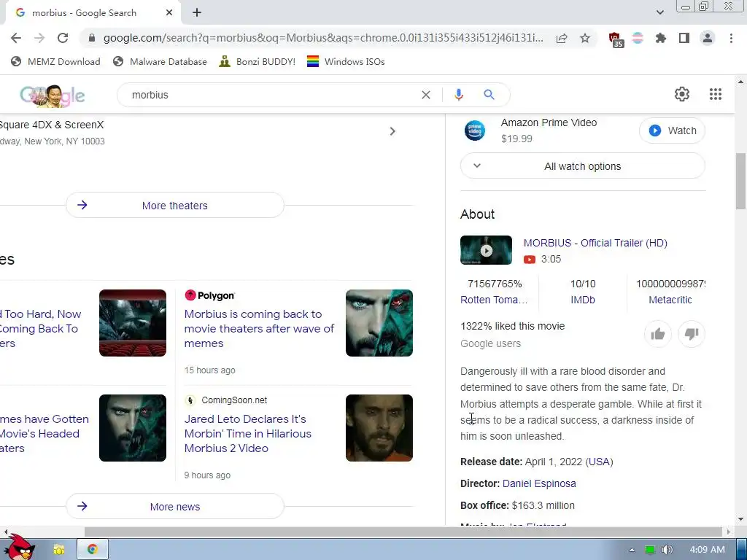
Task: Open a new browser tab
Action: 197,13
